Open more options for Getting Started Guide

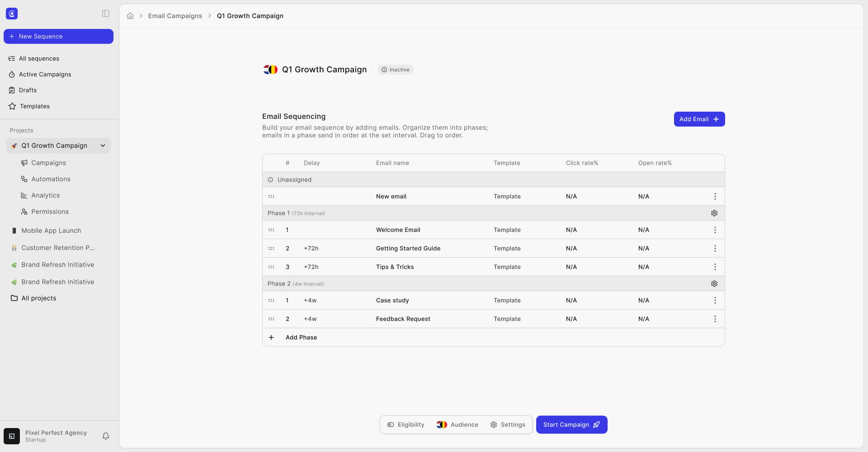715,248
